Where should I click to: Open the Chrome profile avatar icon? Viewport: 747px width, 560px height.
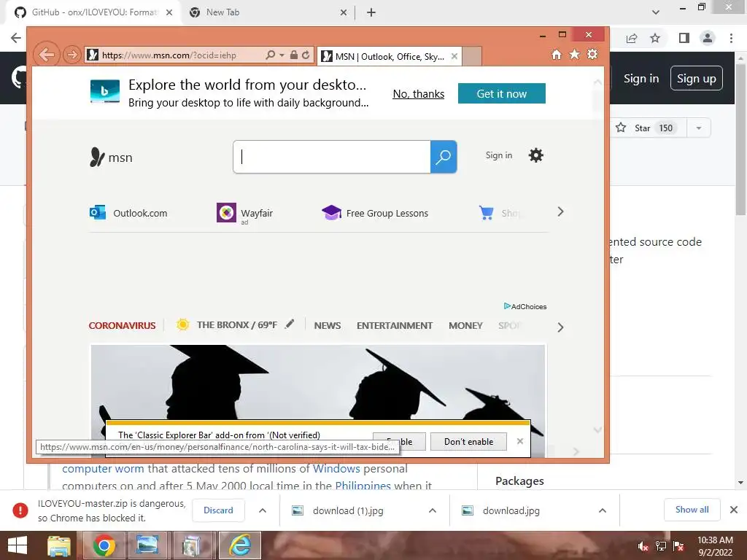(708, 38)
